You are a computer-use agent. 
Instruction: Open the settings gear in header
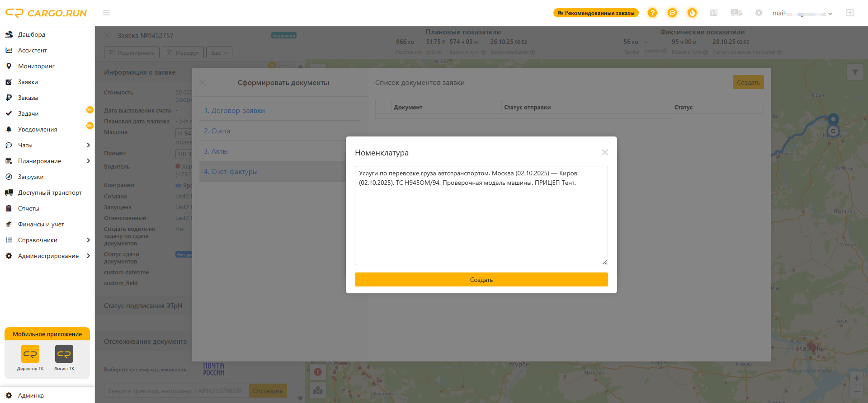point(759,13)
